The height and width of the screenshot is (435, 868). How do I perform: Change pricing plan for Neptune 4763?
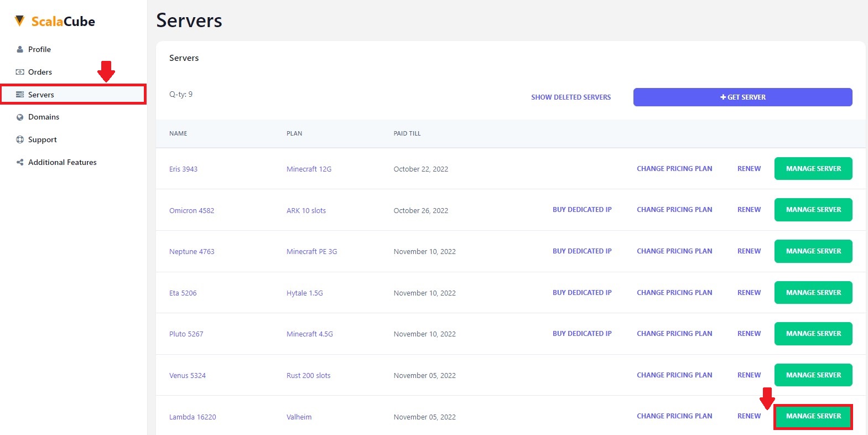tap(674, 251)
